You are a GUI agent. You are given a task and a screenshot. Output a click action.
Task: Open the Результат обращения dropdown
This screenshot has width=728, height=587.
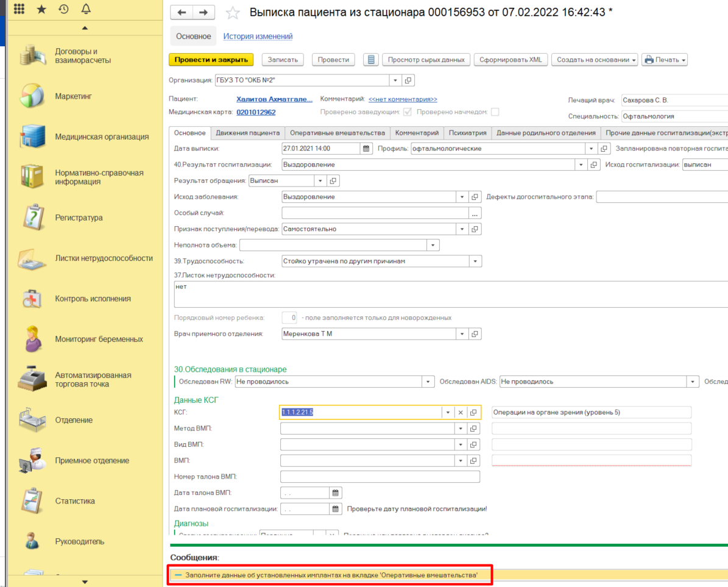click(x=320, y=181)
